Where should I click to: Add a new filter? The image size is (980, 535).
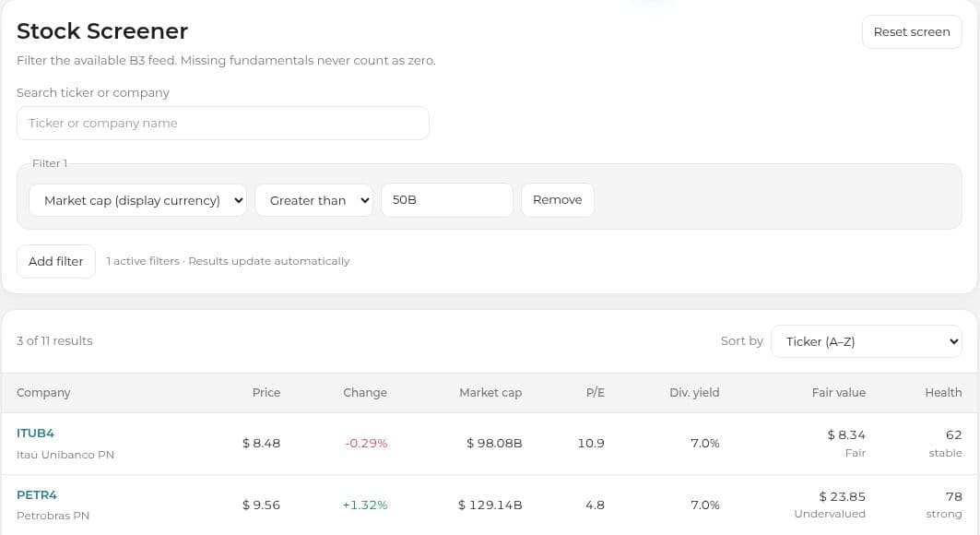55,261
